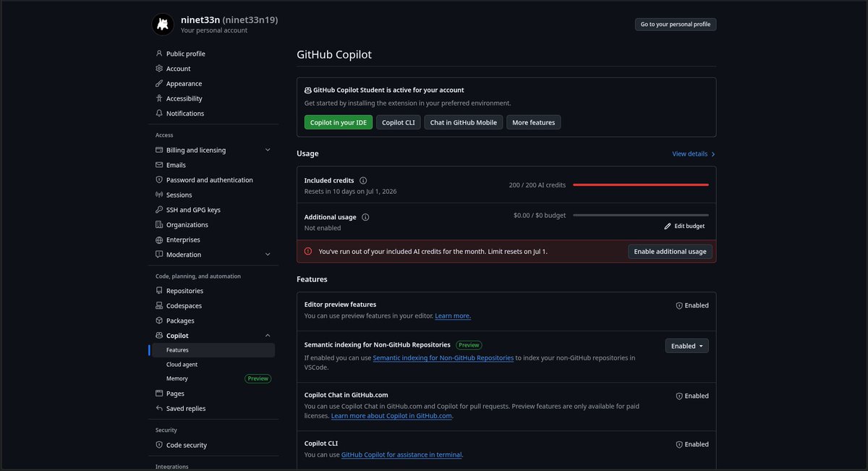Click the red AI credits usage bar
The height and width of the screenshot is (471, 868).
pyautogui.click(x=641, y=185)
